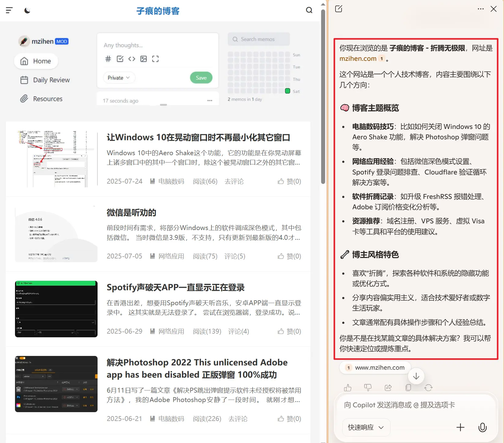This screenshot has width=504, height=443.
Task: Insert a code block in memo editor
Action: click(x=132, y=59)
